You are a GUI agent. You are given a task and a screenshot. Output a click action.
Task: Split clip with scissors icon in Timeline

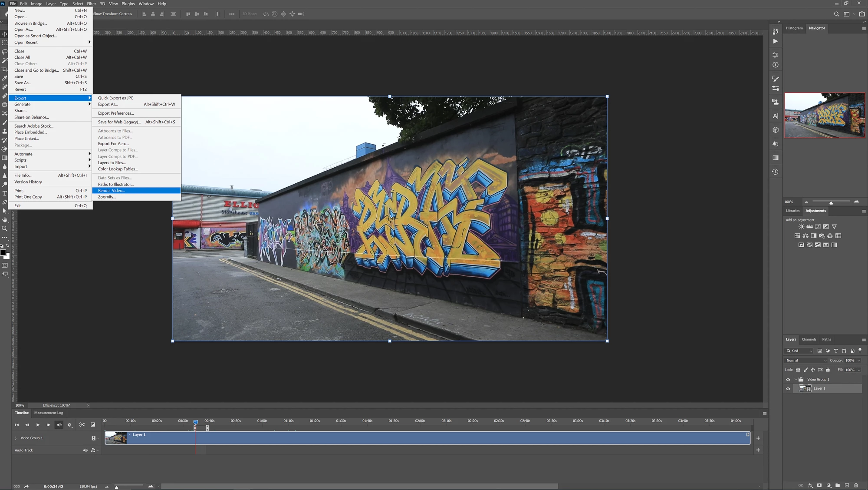pos(82,425)
